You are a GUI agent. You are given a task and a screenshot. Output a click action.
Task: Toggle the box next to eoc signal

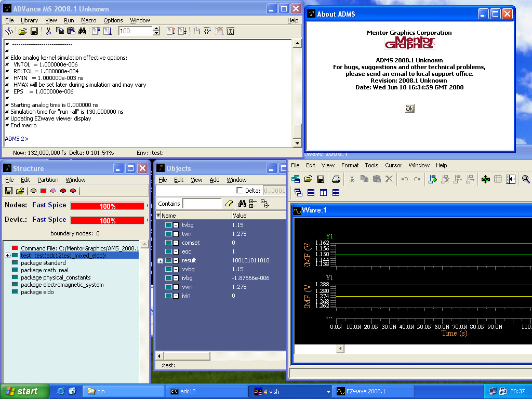pyautogui.click(x=176, y=251)
